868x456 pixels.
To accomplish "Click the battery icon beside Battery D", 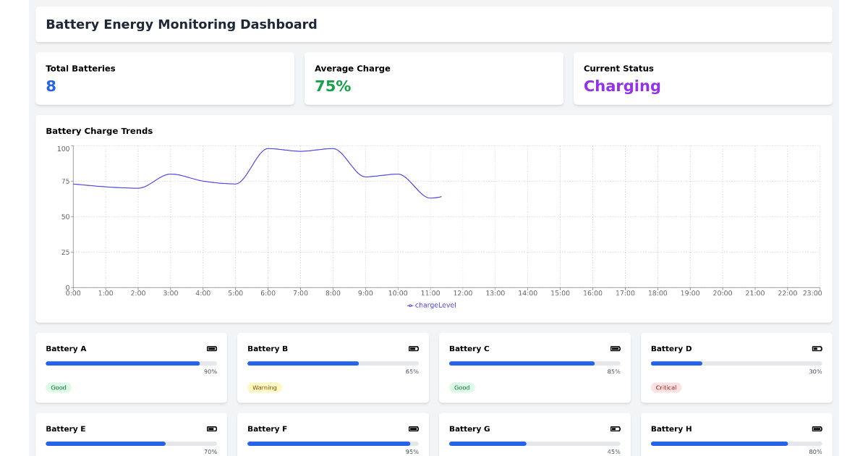I will (816, 348).
